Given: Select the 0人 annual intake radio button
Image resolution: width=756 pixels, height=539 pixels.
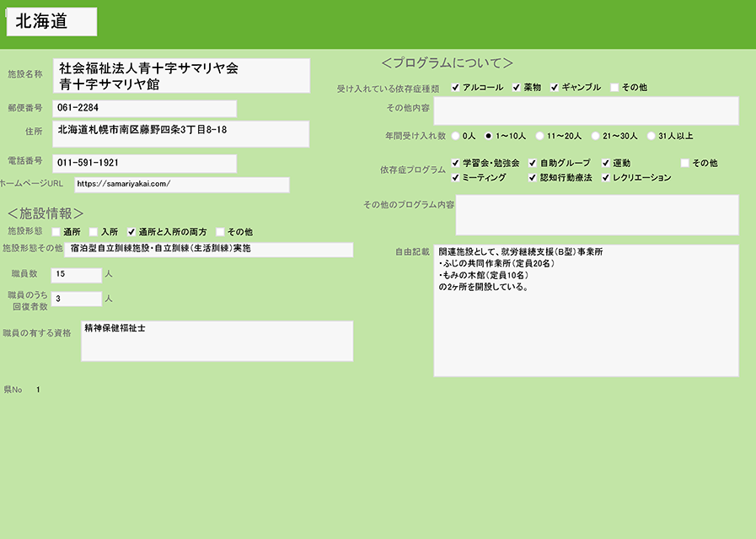Looking at the screenshot, I should tap(456, 136).
